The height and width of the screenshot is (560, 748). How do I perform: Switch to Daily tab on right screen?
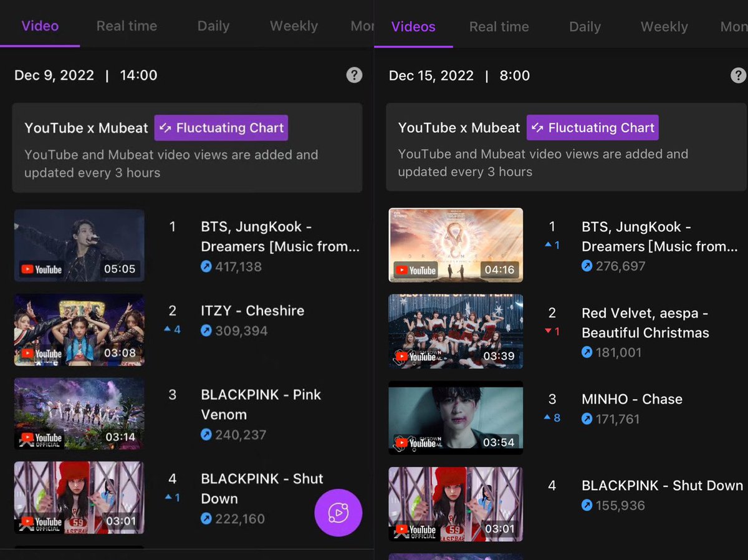585,27
